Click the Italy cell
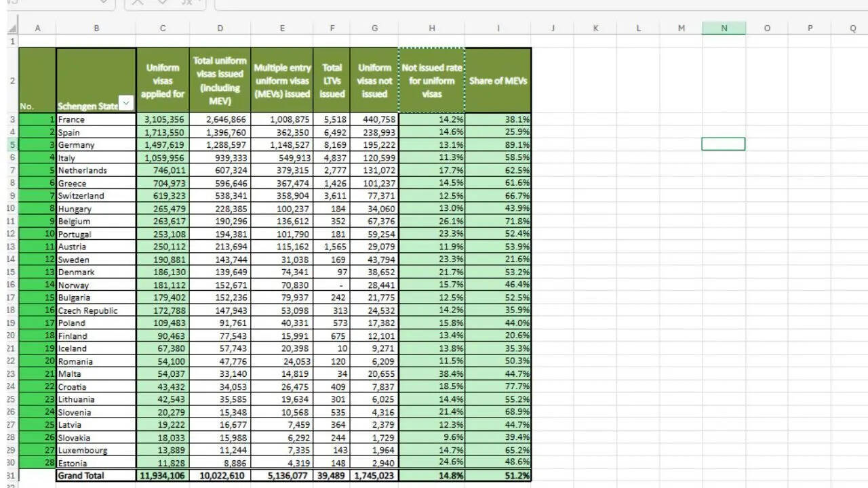 (96, 157)
